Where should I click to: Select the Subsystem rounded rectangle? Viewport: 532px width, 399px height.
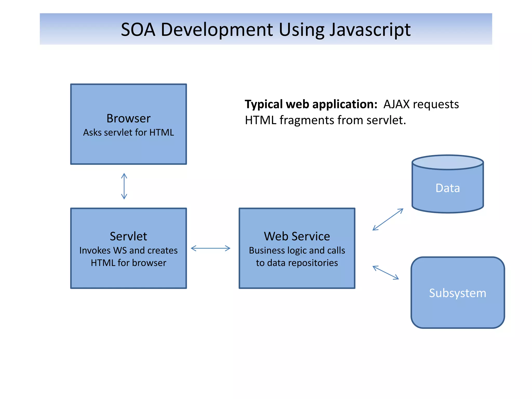(458, 293)
